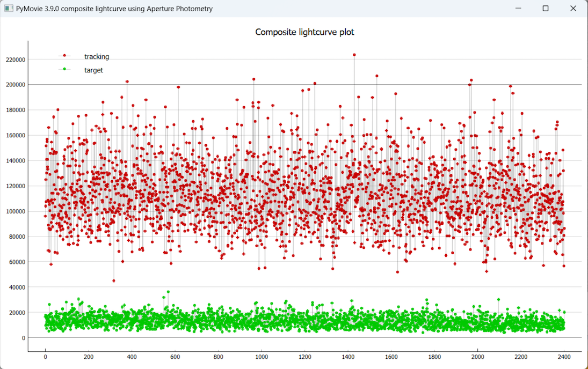Maximize the PyMovie lightcurve window

point(546,9)
